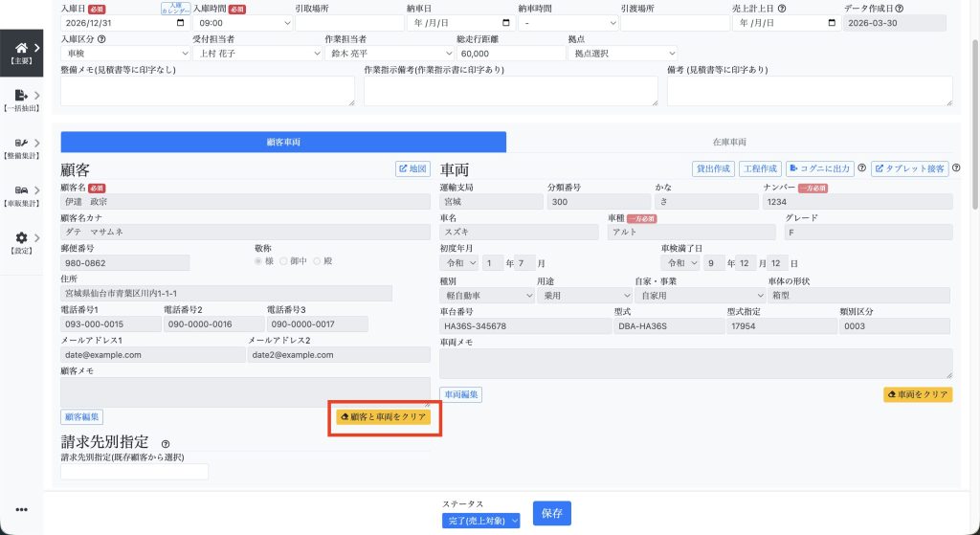Open calendar picker in 売上計上日 field

click(x=832, y=23)
